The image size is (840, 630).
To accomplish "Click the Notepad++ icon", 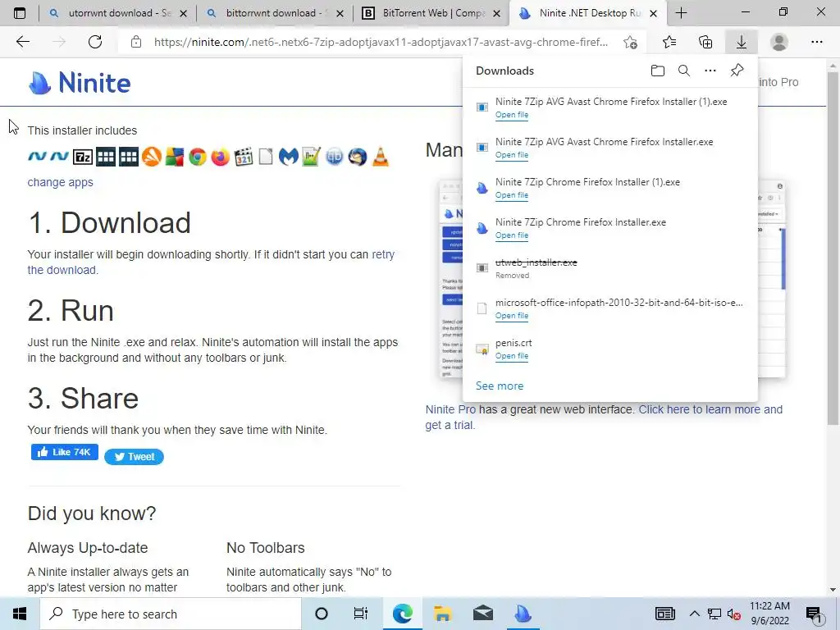I will click(x=311, y=157).
